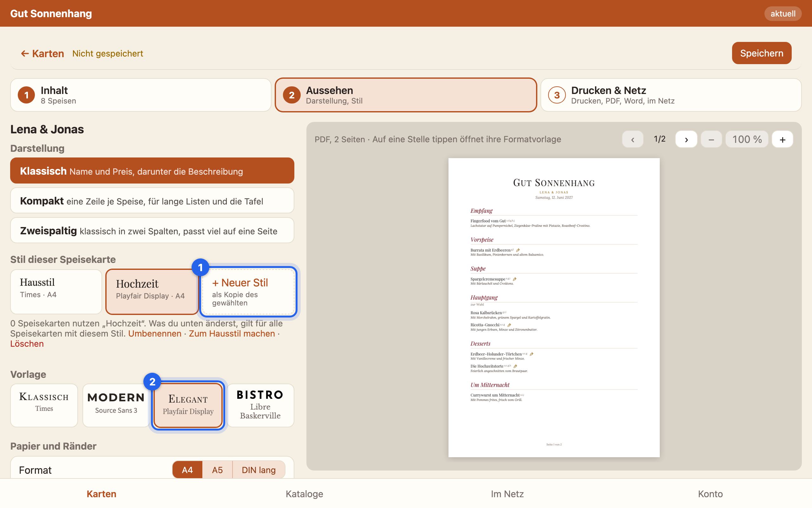Pick the Modern Source Sans 3 template
The image size is (812, 508).
116,405
